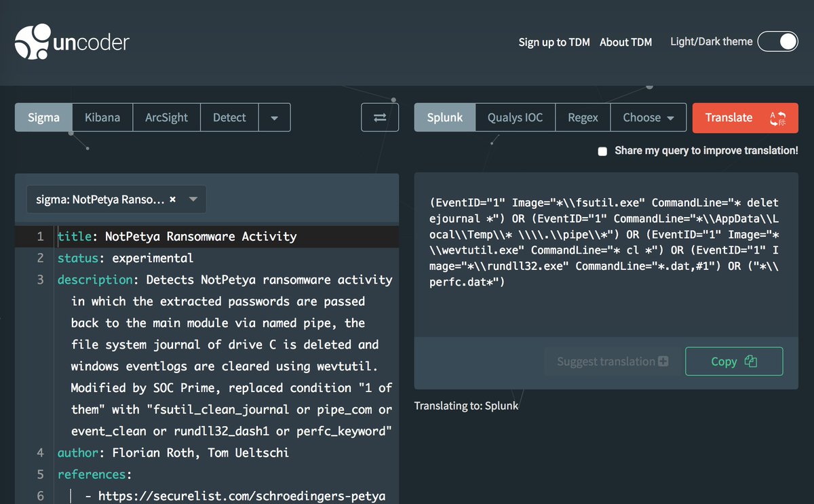Click line number 2 in the editor gutter
Screen dimensions: 814x504
coord(40,258)
